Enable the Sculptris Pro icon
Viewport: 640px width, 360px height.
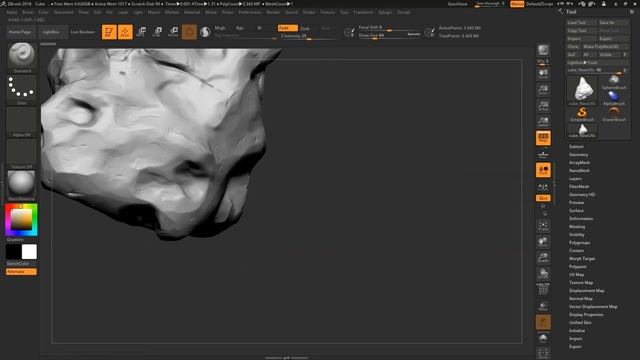pyautogui.click(x=205, y=32)
